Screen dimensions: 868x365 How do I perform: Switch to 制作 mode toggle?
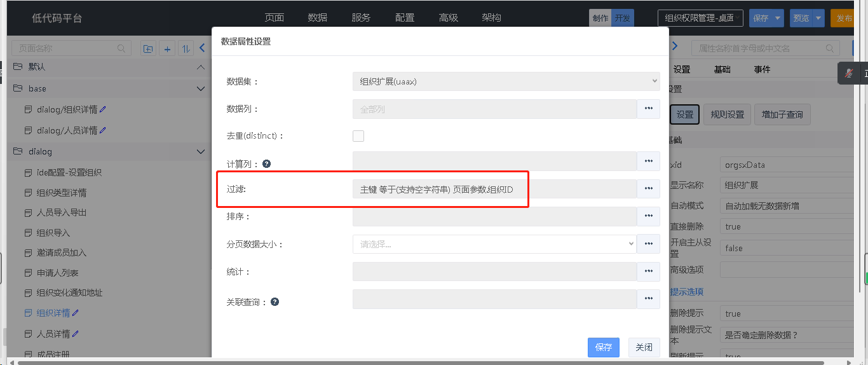[x=600, y=18]
